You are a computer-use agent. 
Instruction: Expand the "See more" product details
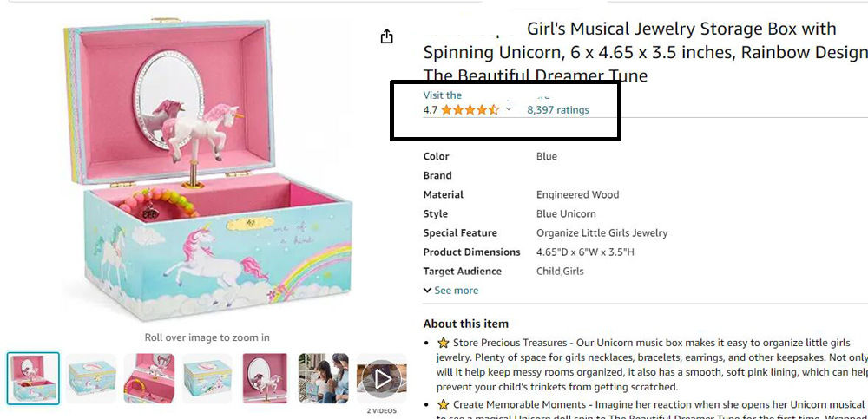tap(450, 291)
